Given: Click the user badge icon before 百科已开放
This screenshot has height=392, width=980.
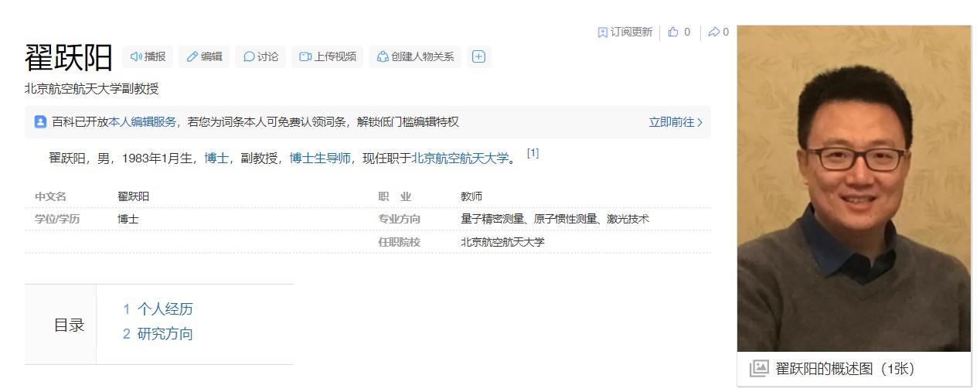Looking at the screenshot, I should (x=40, y=122).
